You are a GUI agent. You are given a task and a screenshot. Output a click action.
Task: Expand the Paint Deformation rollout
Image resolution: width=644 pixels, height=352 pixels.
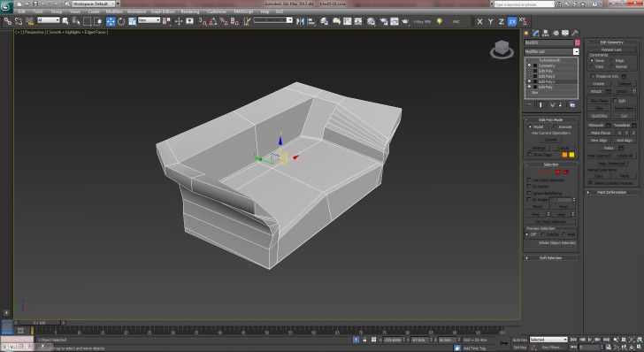click(x=611, y=192)
